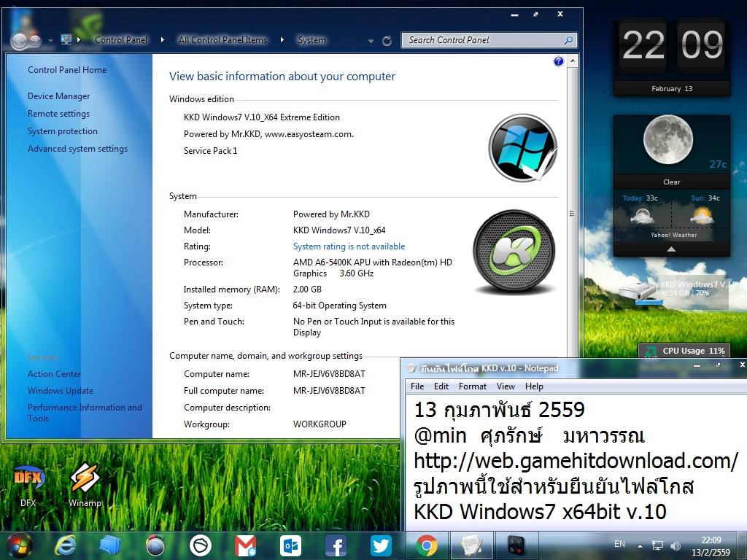This screenshot has width=747, height=560.
Task: Open Notepad Help menu
Action: click(x=534, y=386)
